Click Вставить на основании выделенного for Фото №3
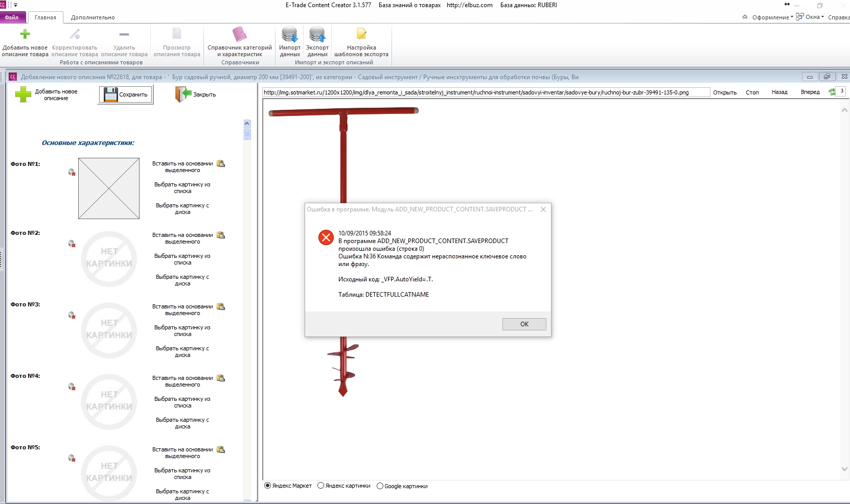 click(x=182, y=310)
